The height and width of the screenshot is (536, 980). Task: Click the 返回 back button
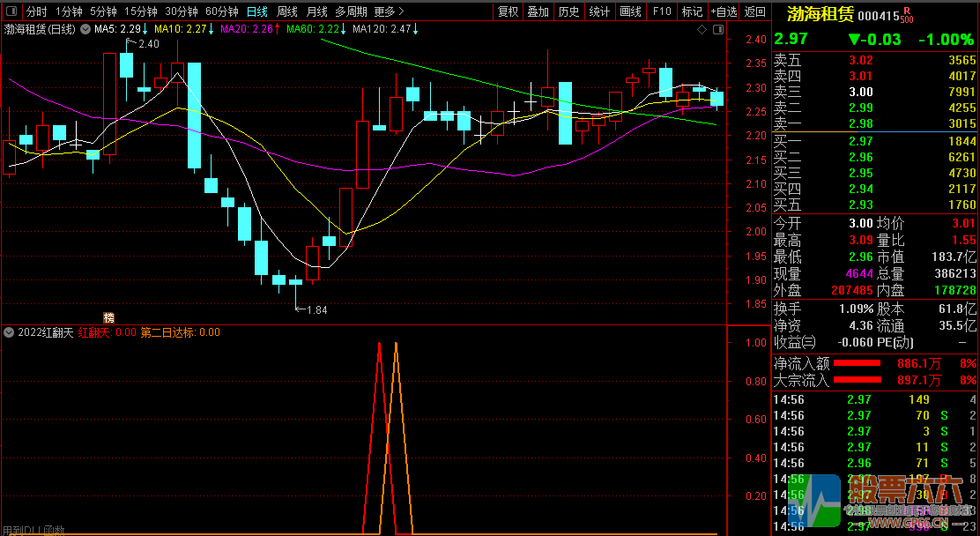[x=755, y=11]
